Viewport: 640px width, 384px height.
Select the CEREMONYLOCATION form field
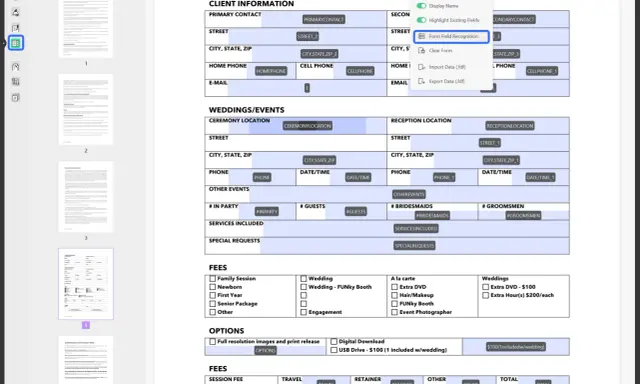[307, 126]
